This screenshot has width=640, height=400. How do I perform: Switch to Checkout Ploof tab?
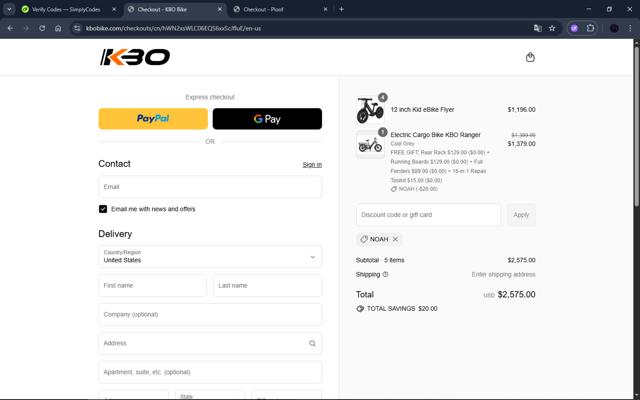[x=263, y=9]
